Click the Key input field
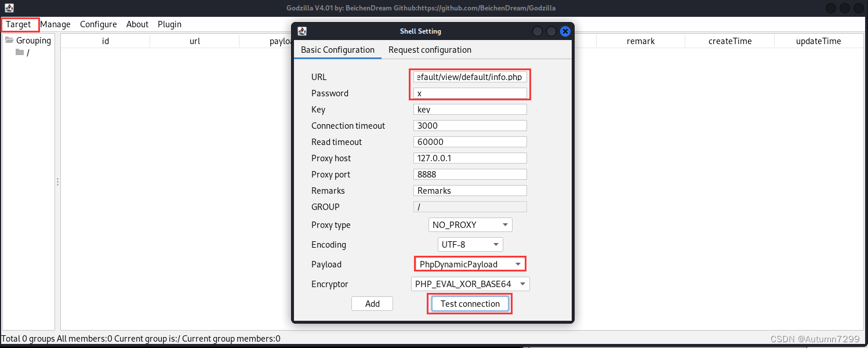Viewport: 868px width, 348px height. 470,110
